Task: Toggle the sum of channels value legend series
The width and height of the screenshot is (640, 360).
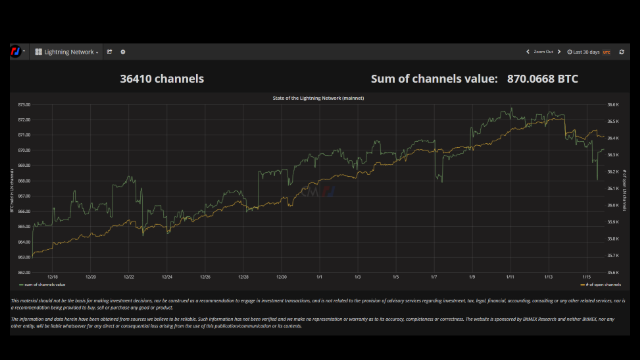Action: tap(42, 284)
